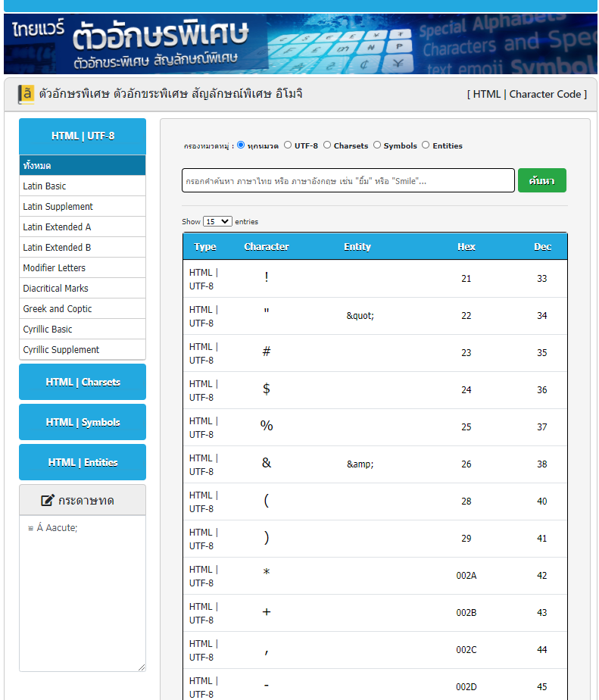Click the " character in the table
Viewport: 599px width, 700px height.
click(x=267, y=311)
